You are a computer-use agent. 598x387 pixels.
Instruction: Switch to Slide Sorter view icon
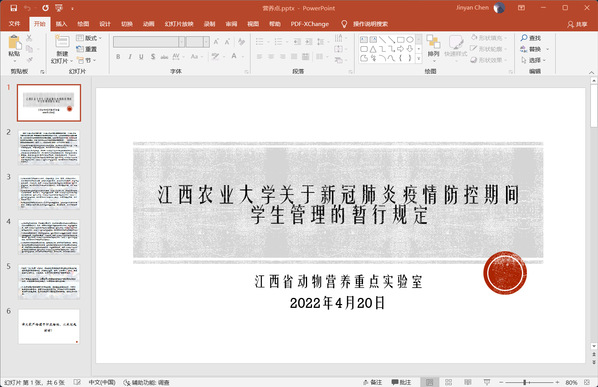tap(448, 382)
